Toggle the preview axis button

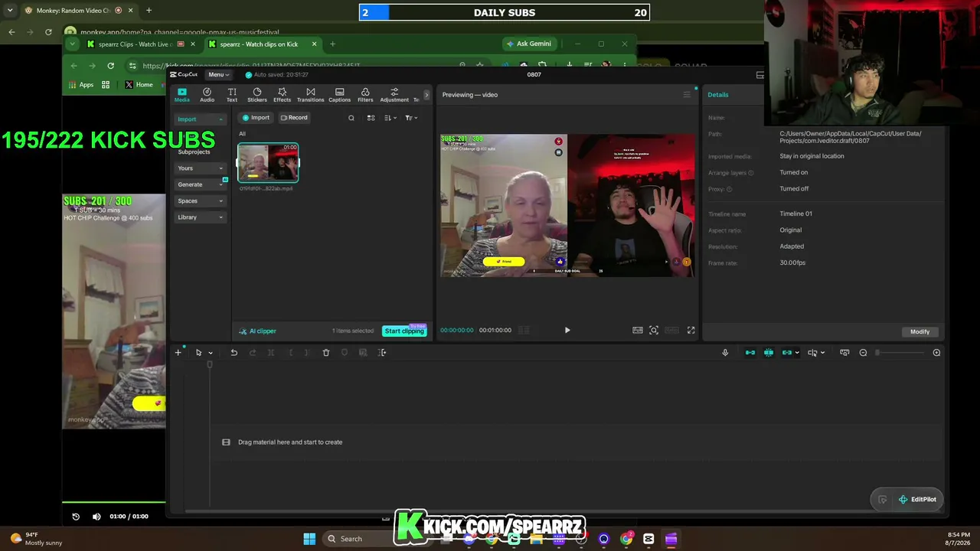pos(813,353)
